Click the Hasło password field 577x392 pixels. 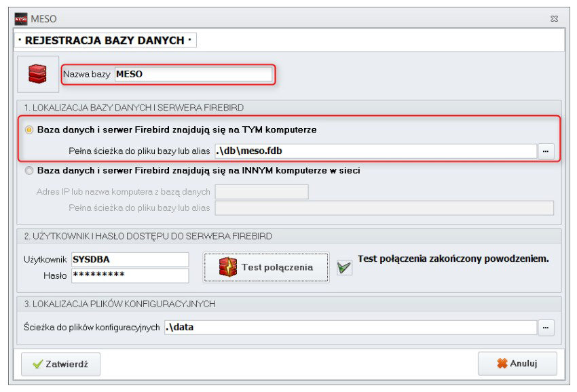click(130, 275)
